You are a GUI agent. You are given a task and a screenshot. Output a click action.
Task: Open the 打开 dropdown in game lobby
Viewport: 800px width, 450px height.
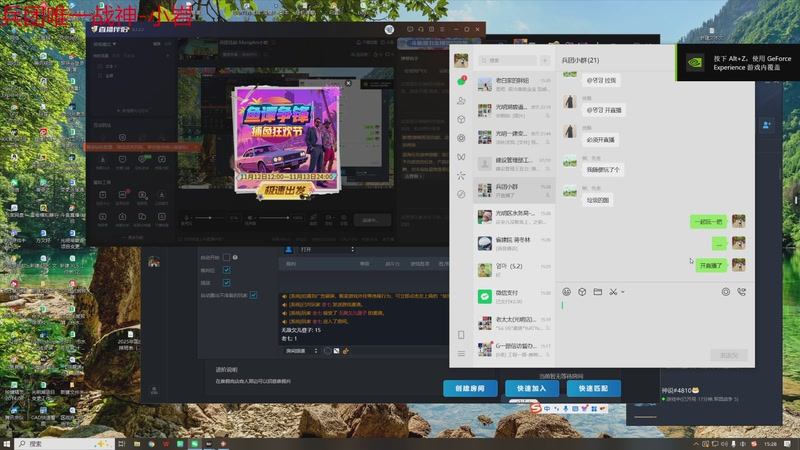[x=327, y=249]
